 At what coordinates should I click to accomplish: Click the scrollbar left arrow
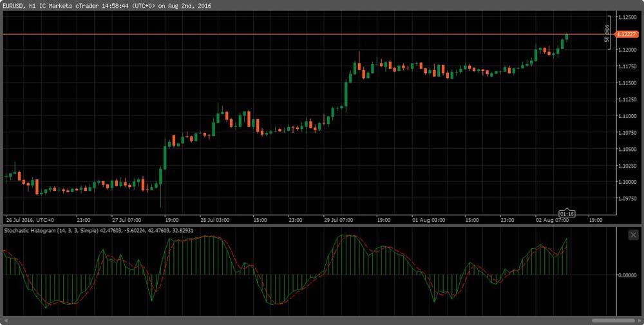coord(5,320)
